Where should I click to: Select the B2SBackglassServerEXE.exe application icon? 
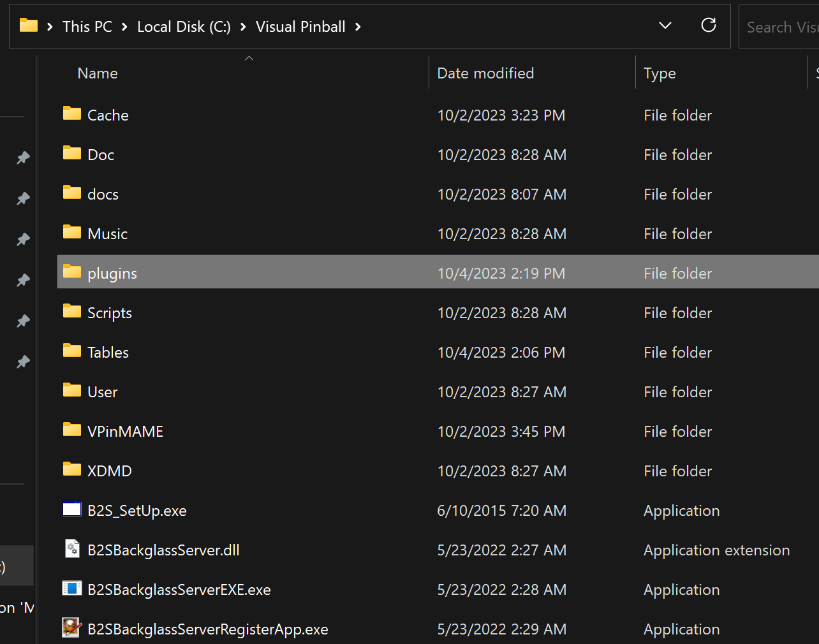pyautogui.click(x=71, y=588)
